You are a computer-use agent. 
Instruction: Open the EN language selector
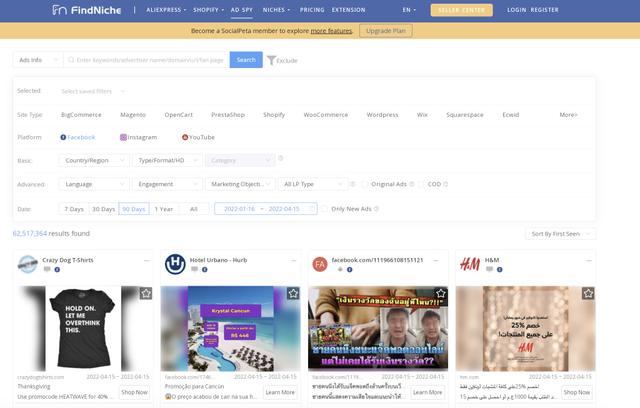[x=409, y=10]
